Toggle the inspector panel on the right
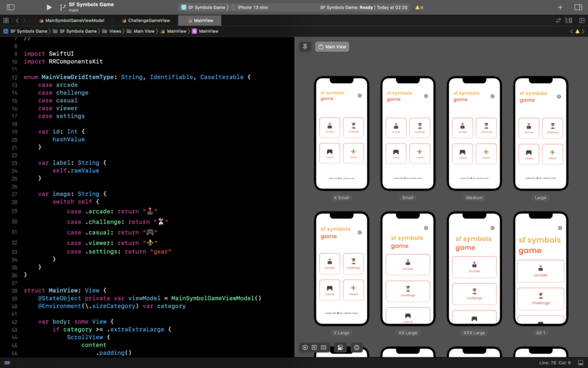This screenshot has width=588, height=368. coord(578,7)
